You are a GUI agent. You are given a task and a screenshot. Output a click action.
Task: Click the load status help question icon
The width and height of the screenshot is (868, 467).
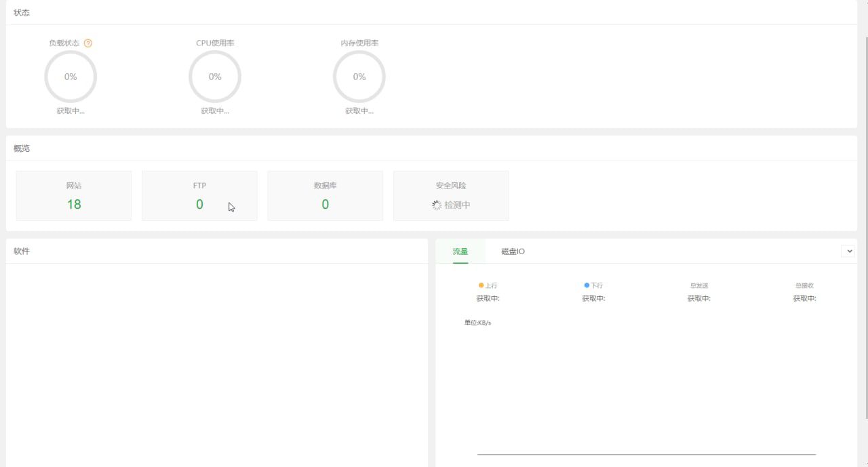pyautogui.click(x=88, y=43)
